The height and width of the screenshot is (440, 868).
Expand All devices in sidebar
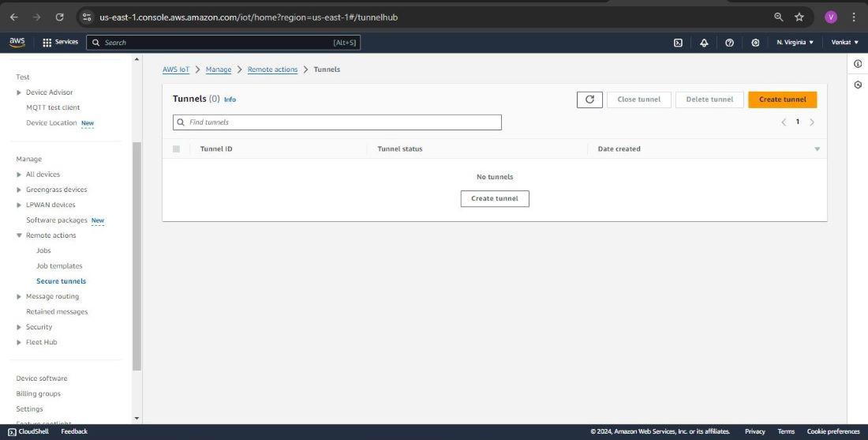[x=19, y=175]
